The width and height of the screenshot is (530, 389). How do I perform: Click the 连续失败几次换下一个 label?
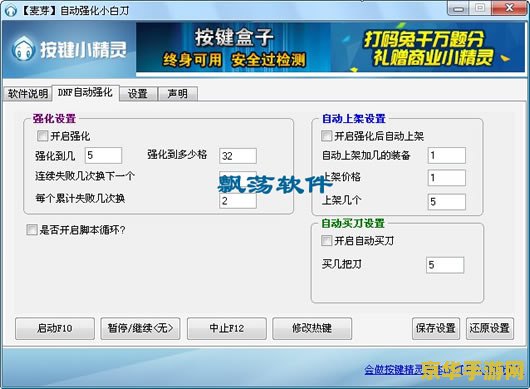[85, 176]
